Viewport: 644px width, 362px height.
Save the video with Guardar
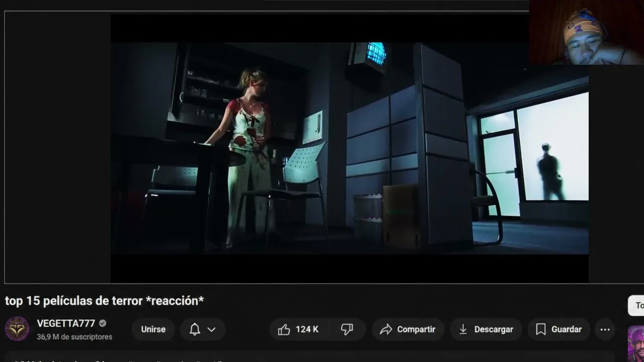click(558, 329)
